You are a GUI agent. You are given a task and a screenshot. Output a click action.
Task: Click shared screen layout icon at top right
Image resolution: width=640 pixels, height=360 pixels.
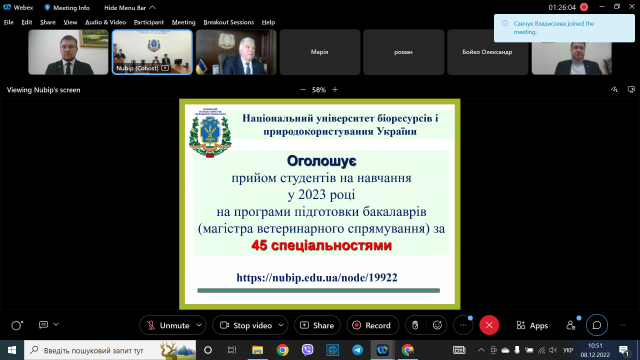[x=631, y=89]
